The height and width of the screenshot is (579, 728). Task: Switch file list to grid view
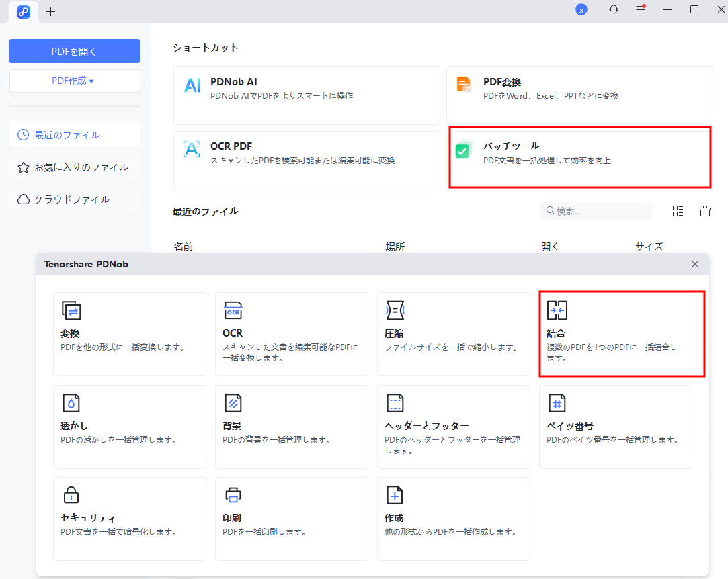[x=678, y=210]
